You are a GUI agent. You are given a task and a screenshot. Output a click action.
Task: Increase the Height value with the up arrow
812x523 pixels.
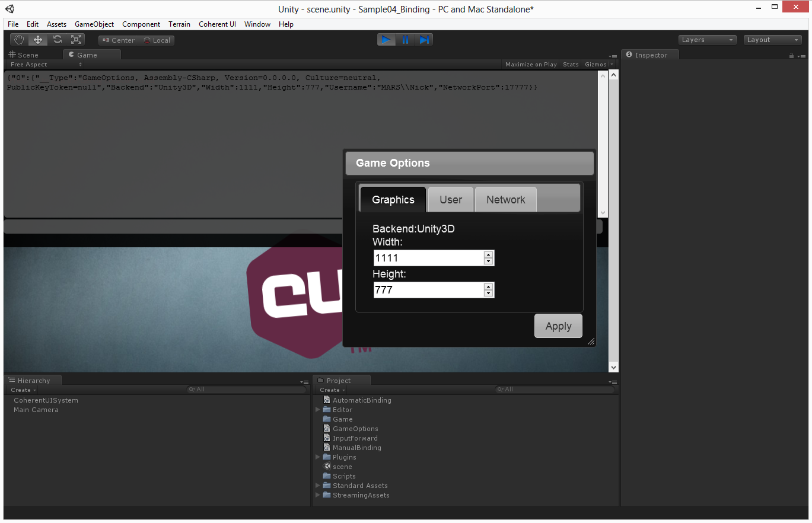pos(489,286)
